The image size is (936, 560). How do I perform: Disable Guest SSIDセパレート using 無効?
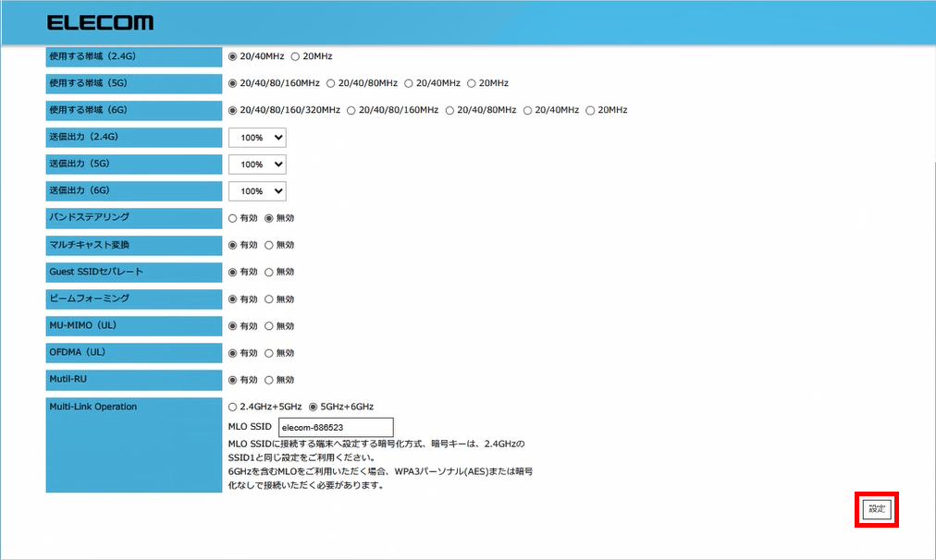point(269,272)
